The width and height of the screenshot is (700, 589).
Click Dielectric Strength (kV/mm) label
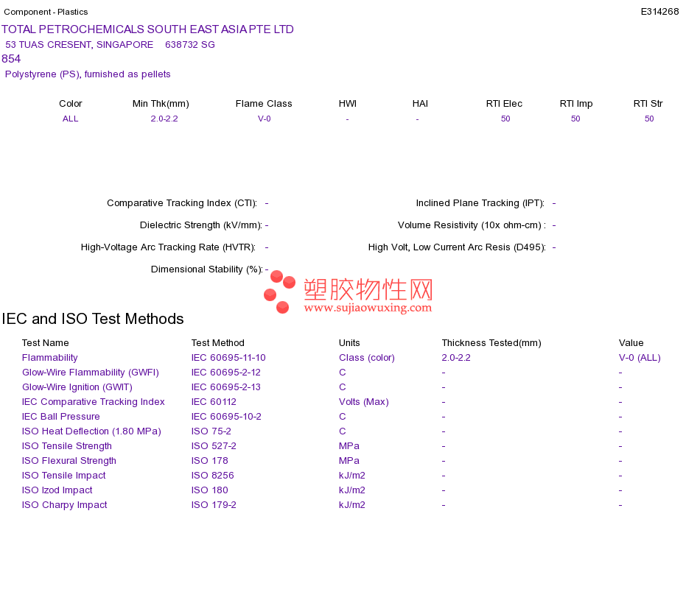point(201,225)
